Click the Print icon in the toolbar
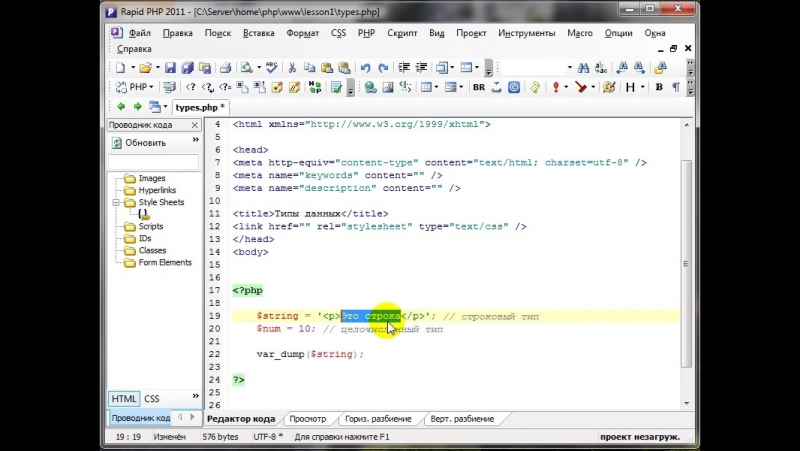 pyautogui.click(x=225, y=68)
